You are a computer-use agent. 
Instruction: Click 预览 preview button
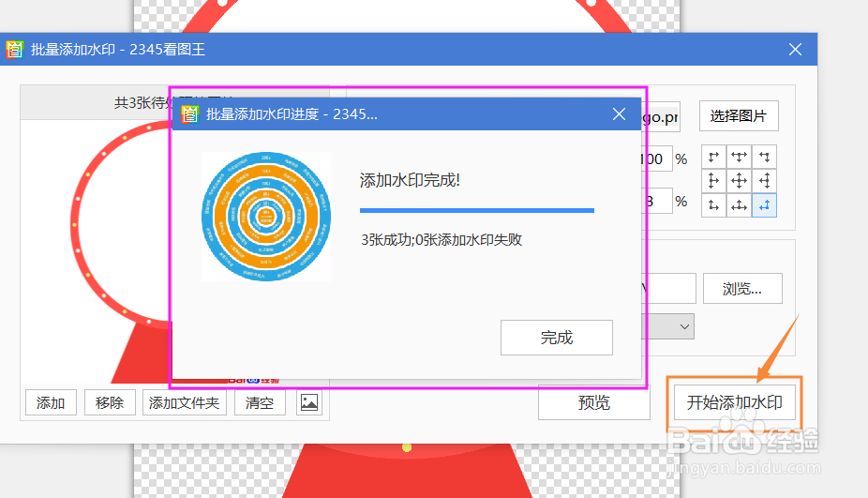pyautogui.click(x=594, y=402)
